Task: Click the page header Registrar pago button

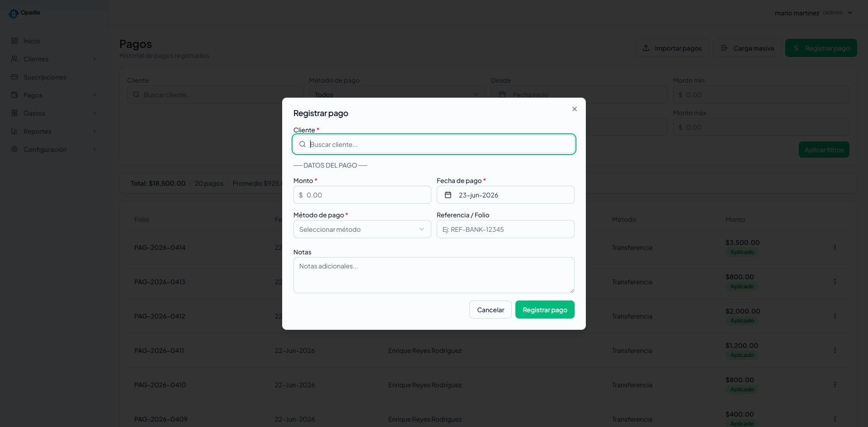Action: tap(821, 48)
